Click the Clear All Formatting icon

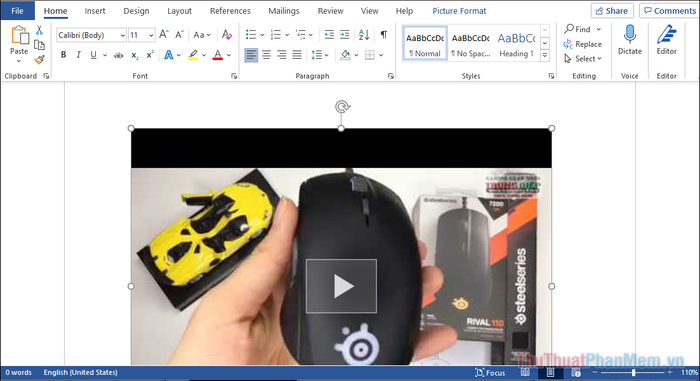[x=227, y=35]
